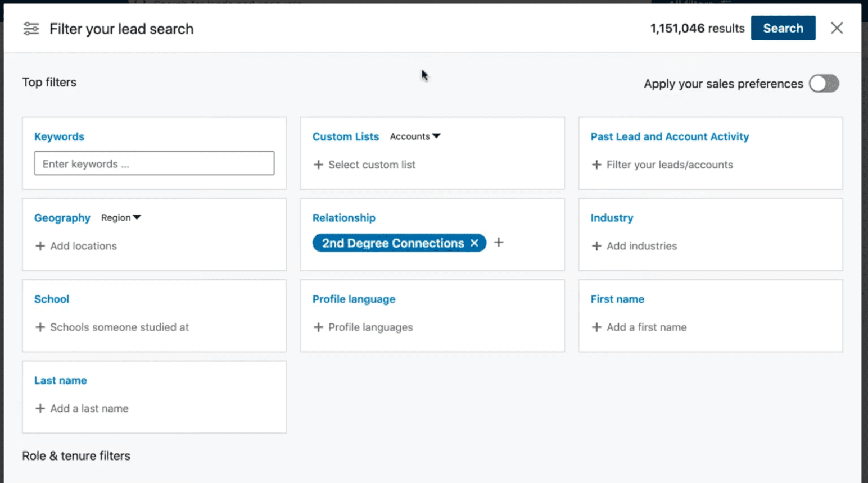Close the lead search filter dialog
The width and height of the screenshot is (868, 483).
[837, 28]
